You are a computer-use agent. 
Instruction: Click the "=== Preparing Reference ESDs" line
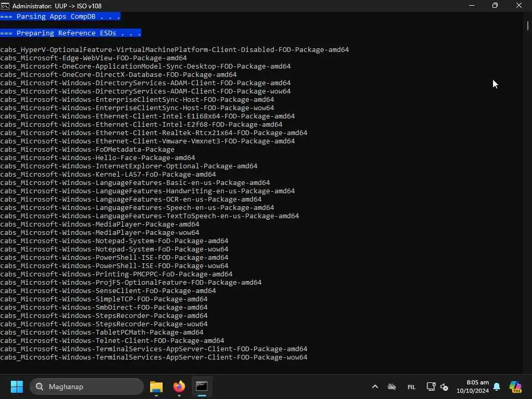(x=71, y=33)
